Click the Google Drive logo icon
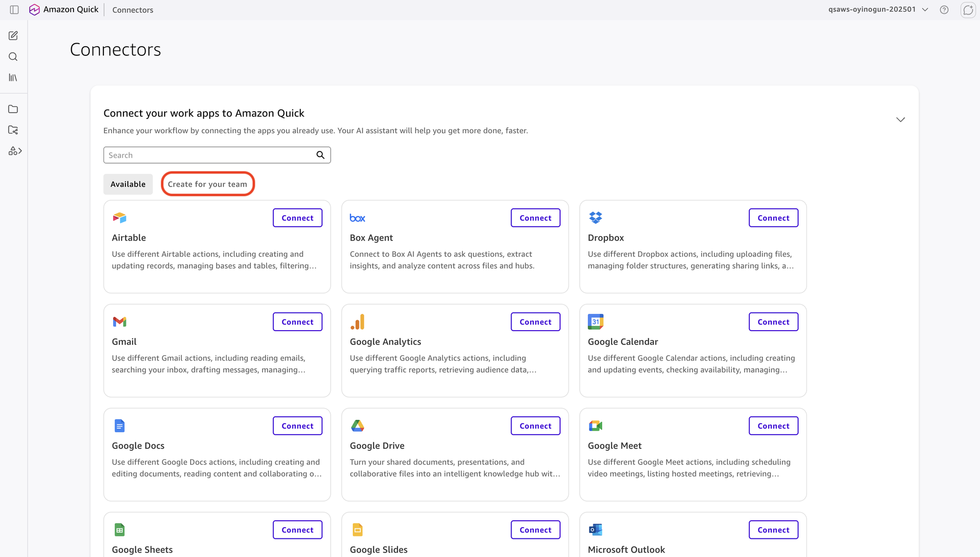 coord(358,426)
